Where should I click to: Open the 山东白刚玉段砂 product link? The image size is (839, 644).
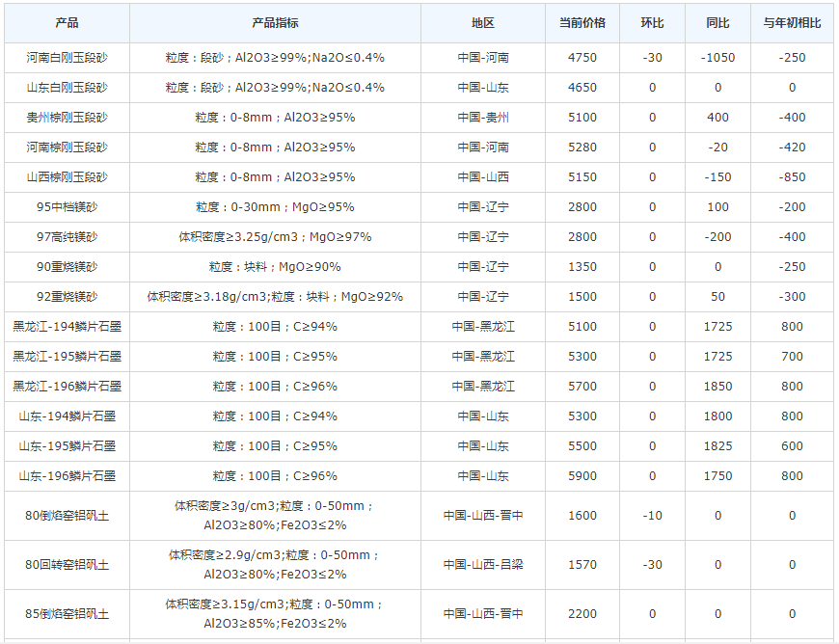pos(67,88)
